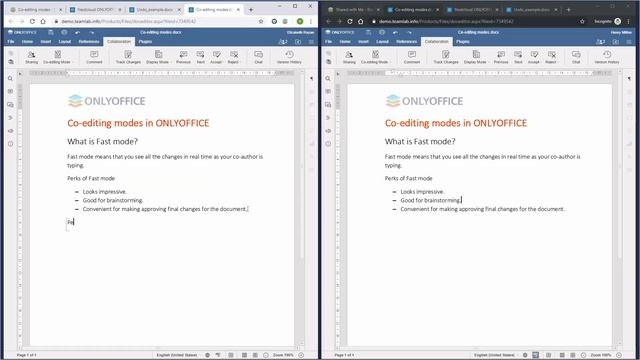Reject the change in right window
Viewport: 640px width, 360px height.
[x=551, y=57]
